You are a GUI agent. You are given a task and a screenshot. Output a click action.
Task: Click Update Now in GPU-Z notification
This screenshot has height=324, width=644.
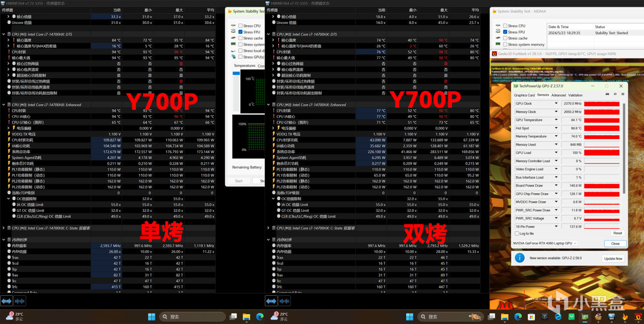point(613,259)
